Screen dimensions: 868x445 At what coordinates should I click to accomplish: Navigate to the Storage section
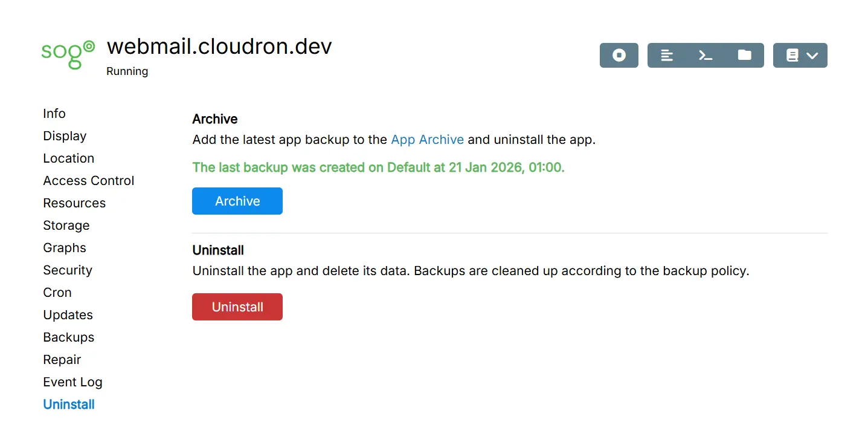pos(66,226)
